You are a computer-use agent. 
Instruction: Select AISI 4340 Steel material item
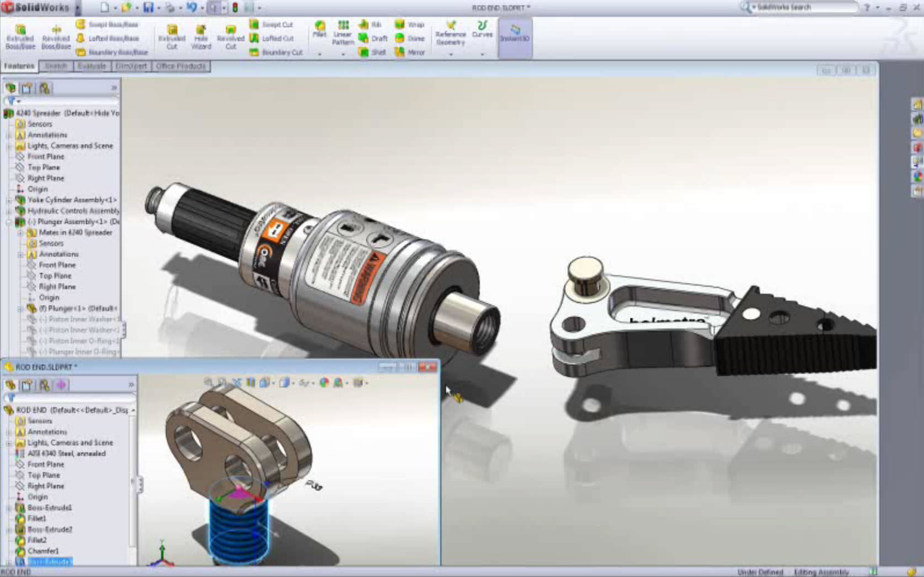(66, 453)
